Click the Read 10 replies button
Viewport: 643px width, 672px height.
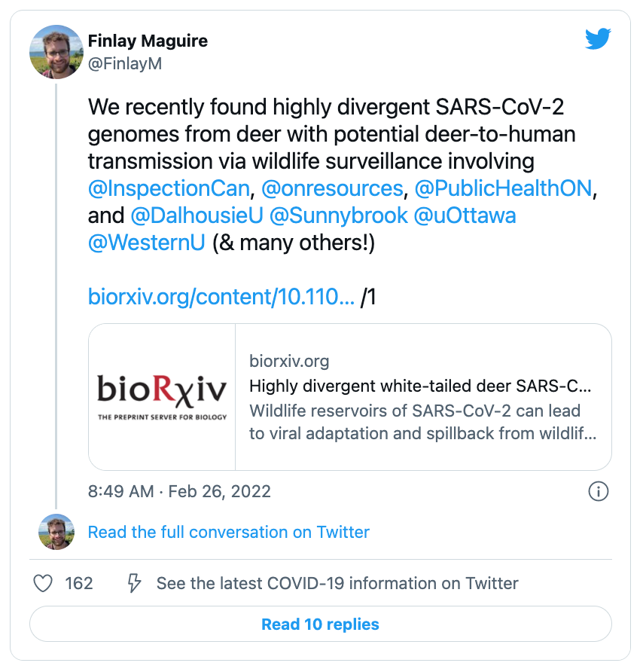[x=321, y=624]
